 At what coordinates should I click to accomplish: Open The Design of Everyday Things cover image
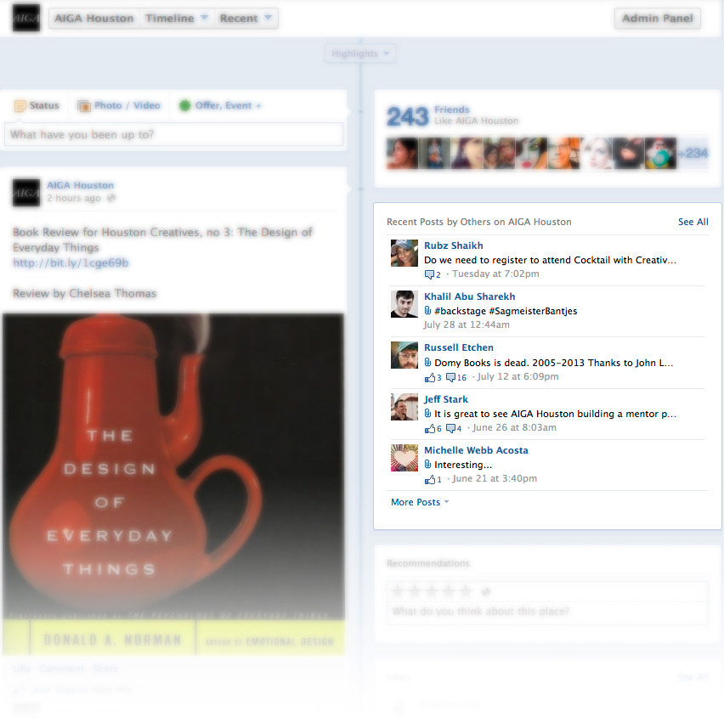pyautogui.click(x=173, y=485)
